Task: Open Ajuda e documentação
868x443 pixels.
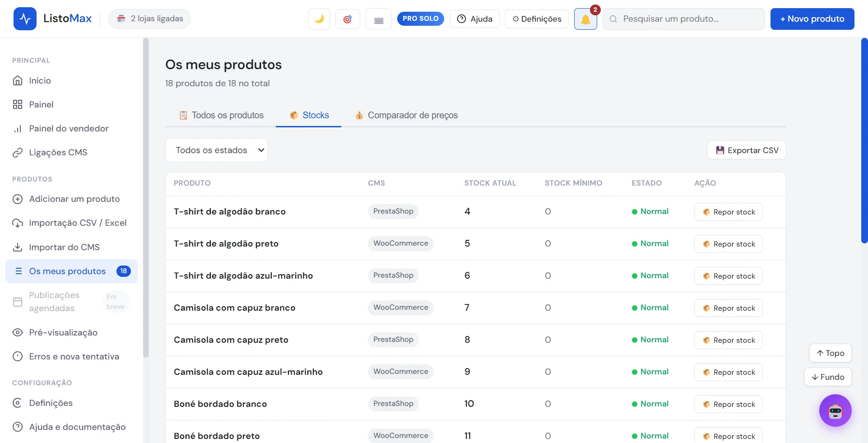Action: click(72, 427)
